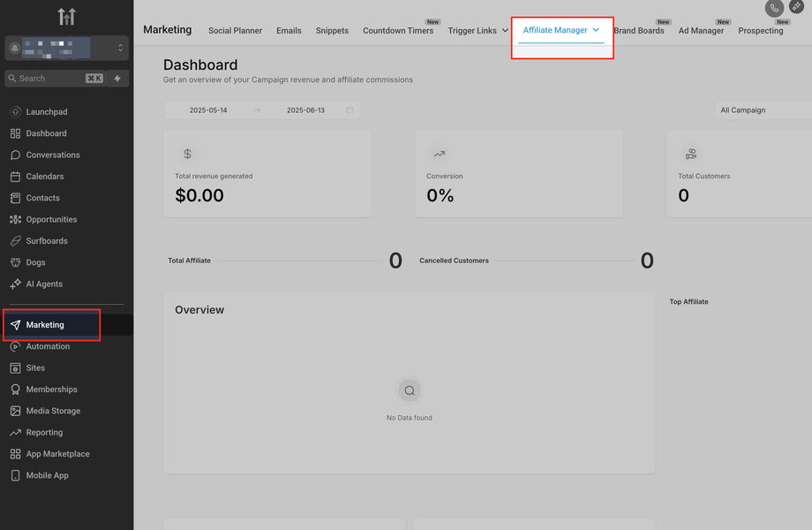Click the Total Affiliate label
The width and height of the screenshot is (812, 530).
189,261
